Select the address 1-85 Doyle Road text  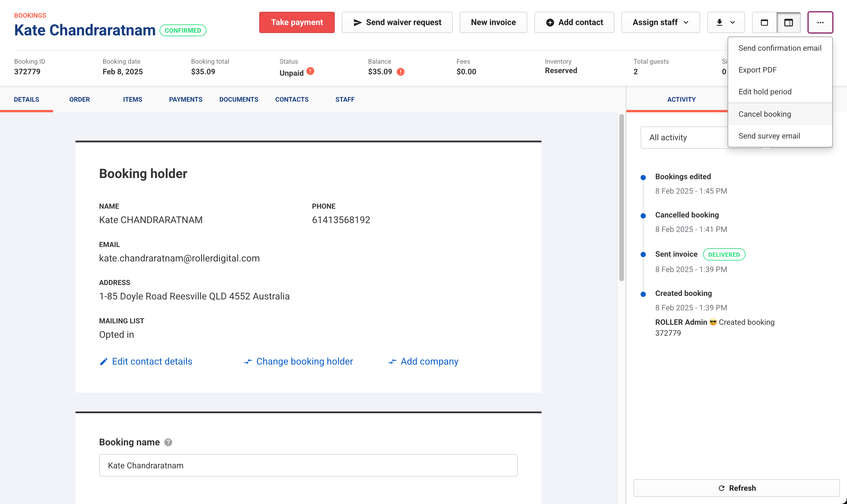(x=194, y=296)
